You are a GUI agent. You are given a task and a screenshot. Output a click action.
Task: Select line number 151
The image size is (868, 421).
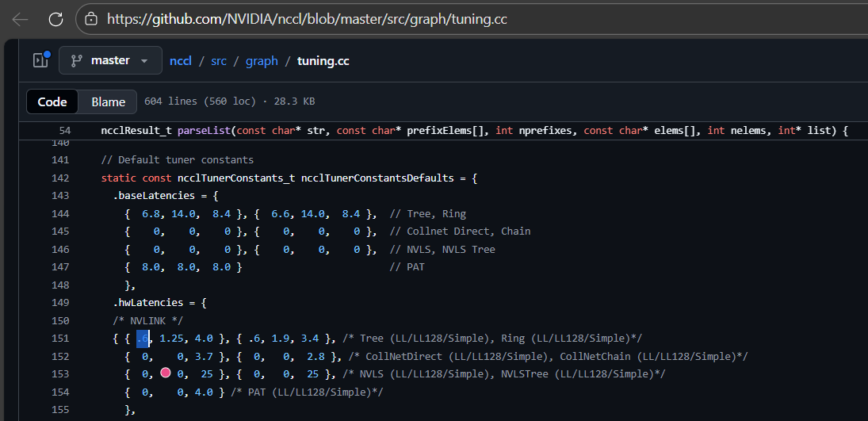click(60, 339)
